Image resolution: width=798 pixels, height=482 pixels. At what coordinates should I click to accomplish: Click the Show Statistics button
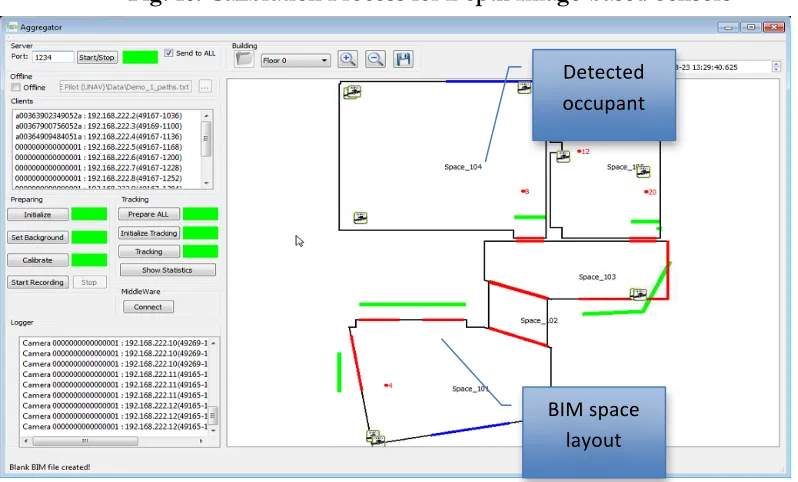(167, 270)
